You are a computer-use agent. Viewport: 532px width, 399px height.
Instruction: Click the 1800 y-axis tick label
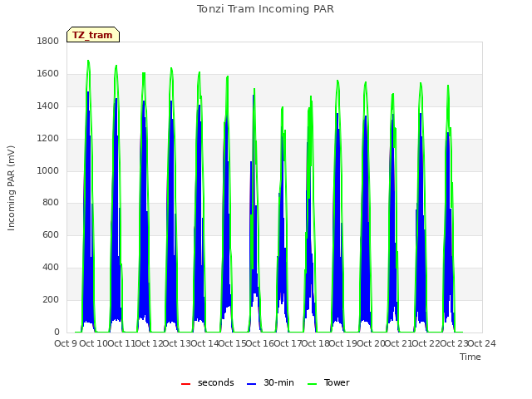click(x=48, y=41)
